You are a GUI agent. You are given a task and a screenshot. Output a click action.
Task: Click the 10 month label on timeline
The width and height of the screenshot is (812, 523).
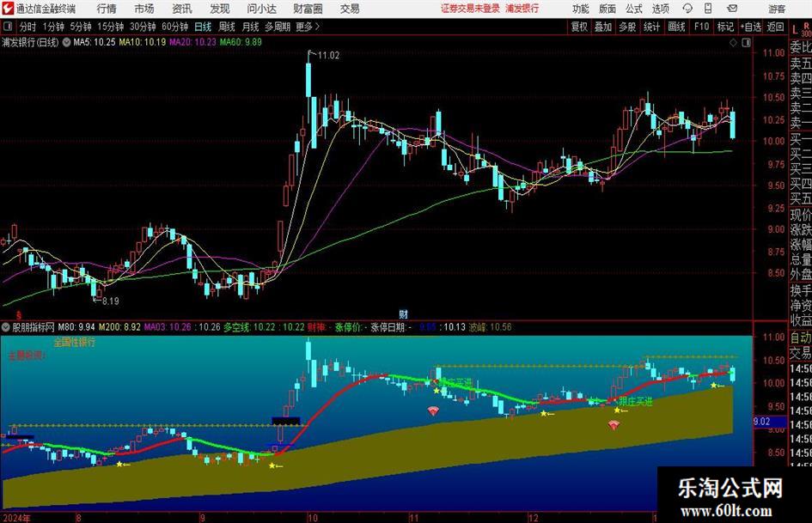click(312, 517)
